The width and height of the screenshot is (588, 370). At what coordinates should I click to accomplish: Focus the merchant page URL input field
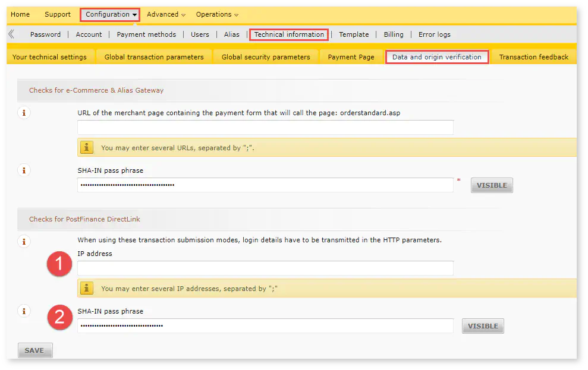pyautogui.click(x=265, y=128)
